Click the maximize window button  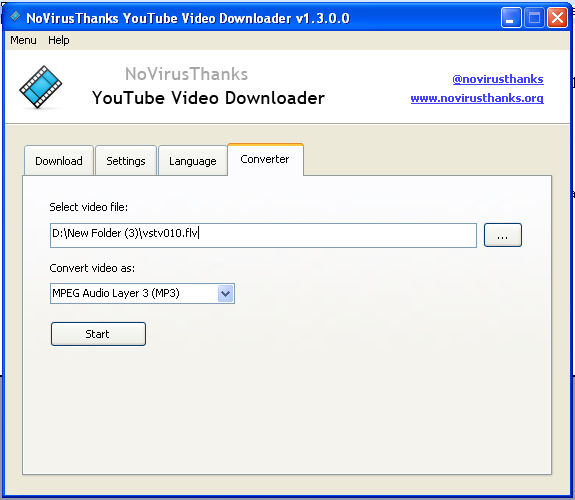tap(534, 18)
